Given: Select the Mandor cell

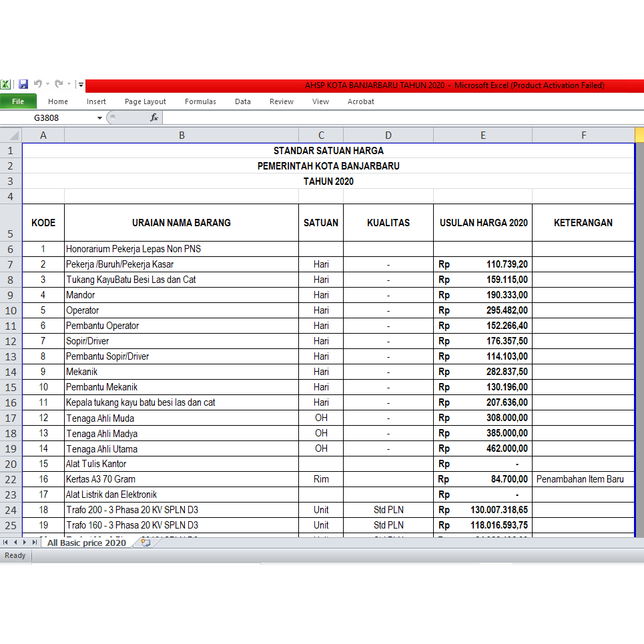Looking at the screenshot, I should pos(182,295).
